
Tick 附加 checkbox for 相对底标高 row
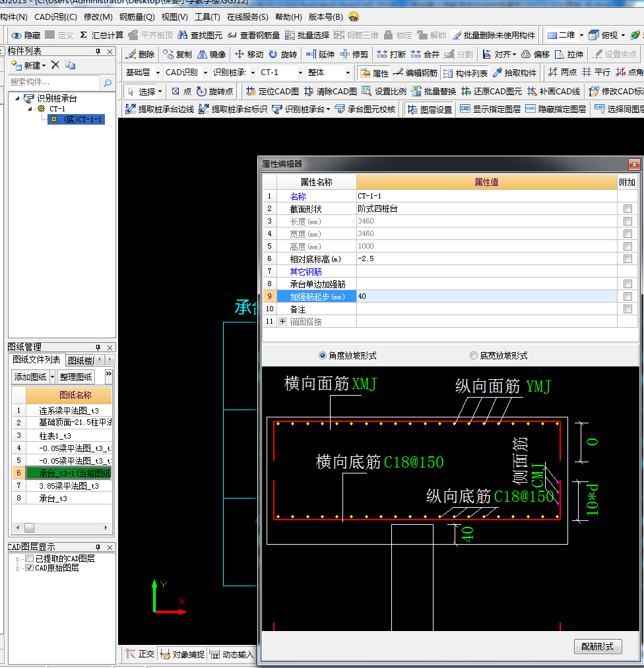click(x=628, y=258)
